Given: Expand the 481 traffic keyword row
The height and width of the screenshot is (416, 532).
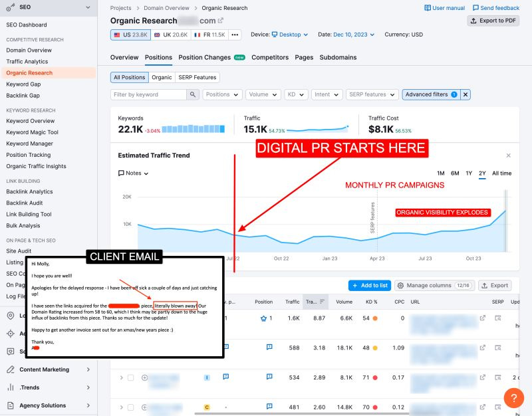Looking at the screenshot, I should tap(121, 407).
